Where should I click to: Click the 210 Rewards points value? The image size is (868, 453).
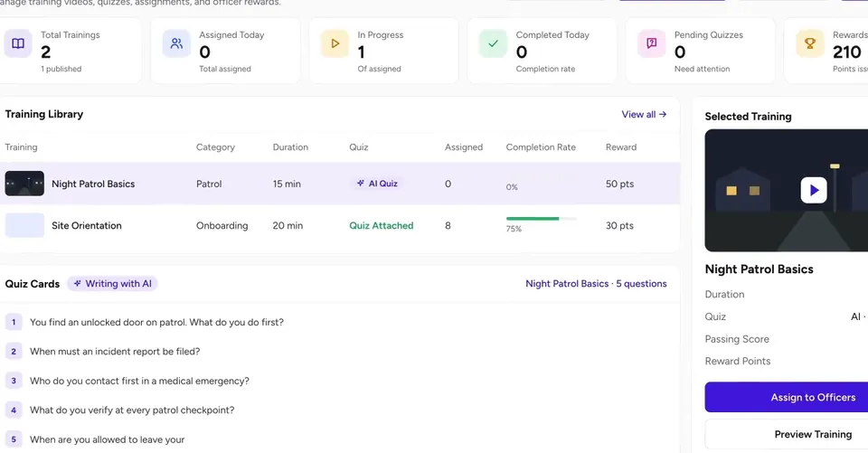847,52
